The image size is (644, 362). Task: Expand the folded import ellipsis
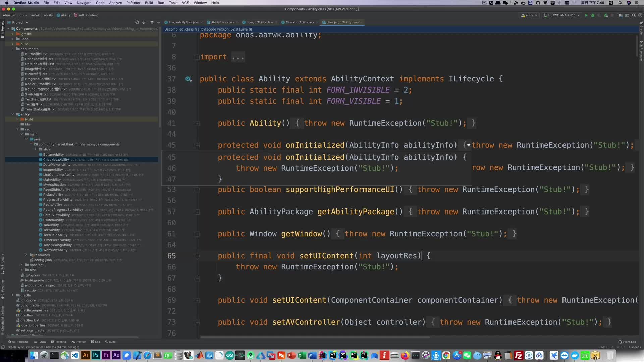click(238, 57)
